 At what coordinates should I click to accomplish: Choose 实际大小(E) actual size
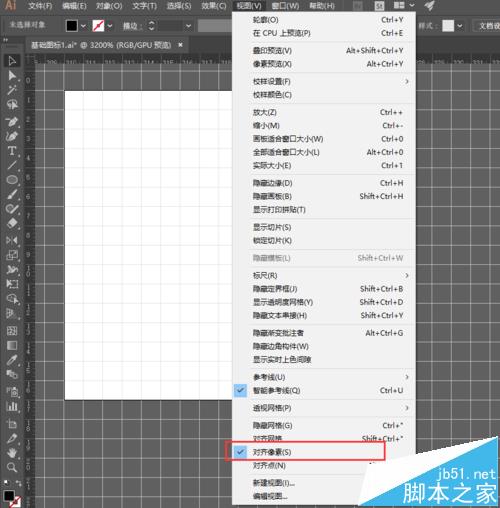tap(324, 165)
